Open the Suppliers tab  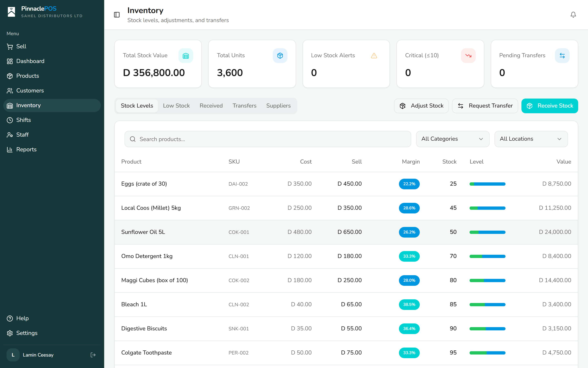(x=278, y=106)
